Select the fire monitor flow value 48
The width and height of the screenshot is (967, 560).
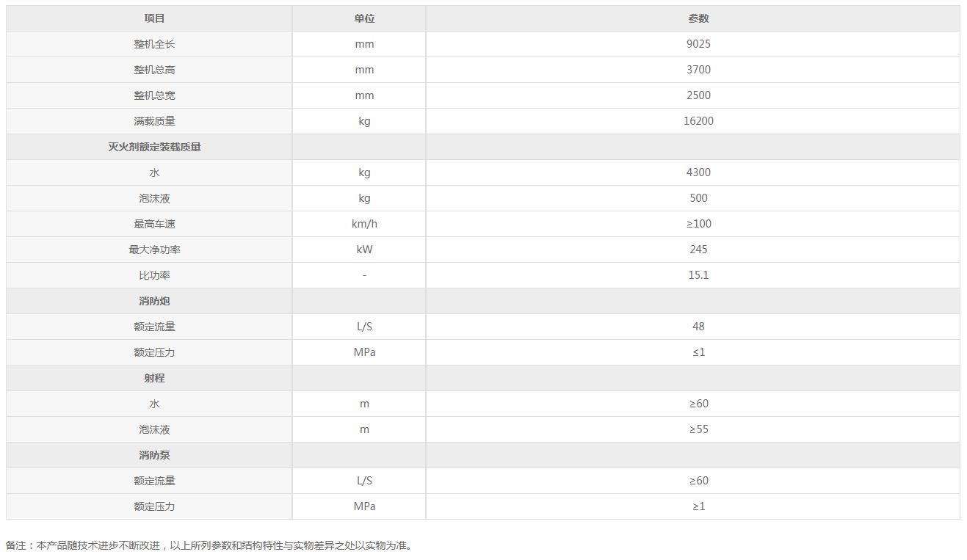698,327
